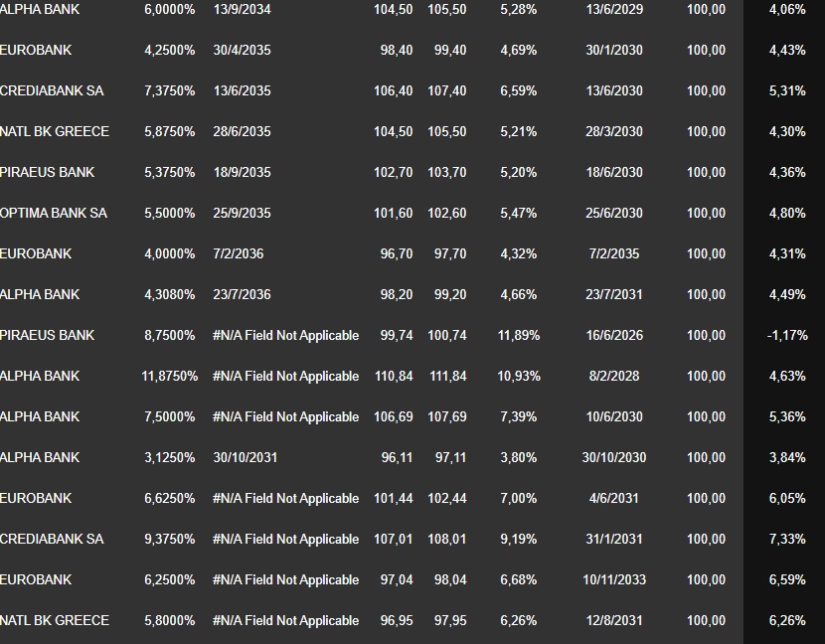Select the 23/7/2036 maturity date
The image size is (825, 644).
click(242, 294)
